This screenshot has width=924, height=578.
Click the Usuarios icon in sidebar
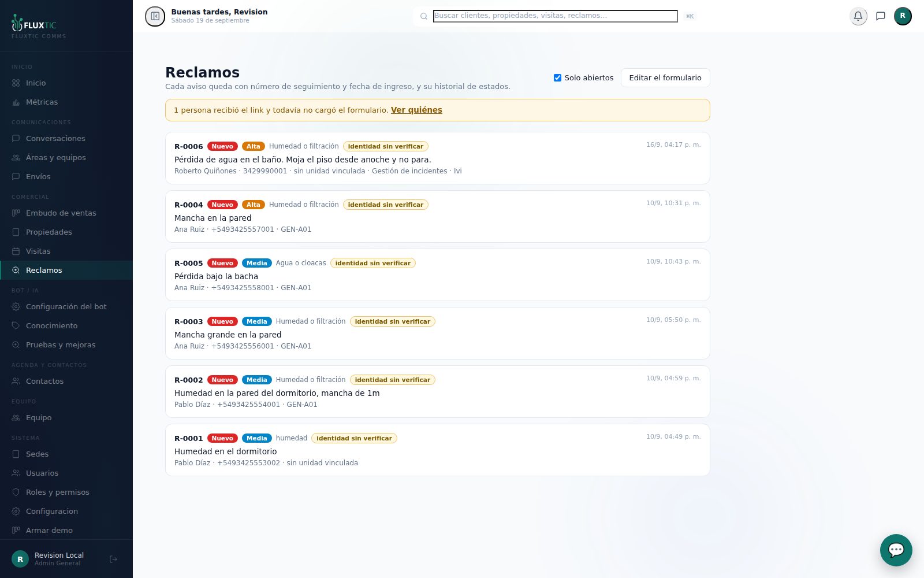(x=16, y=473)
